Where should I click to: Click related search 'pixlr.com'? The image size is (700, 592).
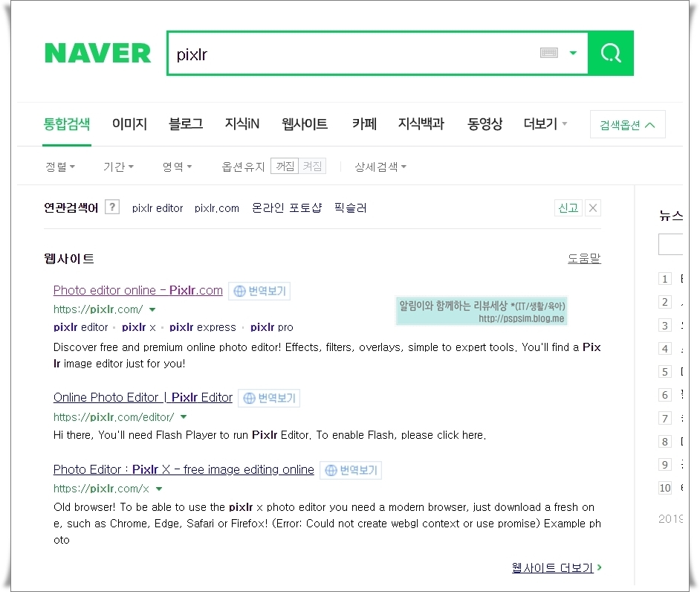216,208
